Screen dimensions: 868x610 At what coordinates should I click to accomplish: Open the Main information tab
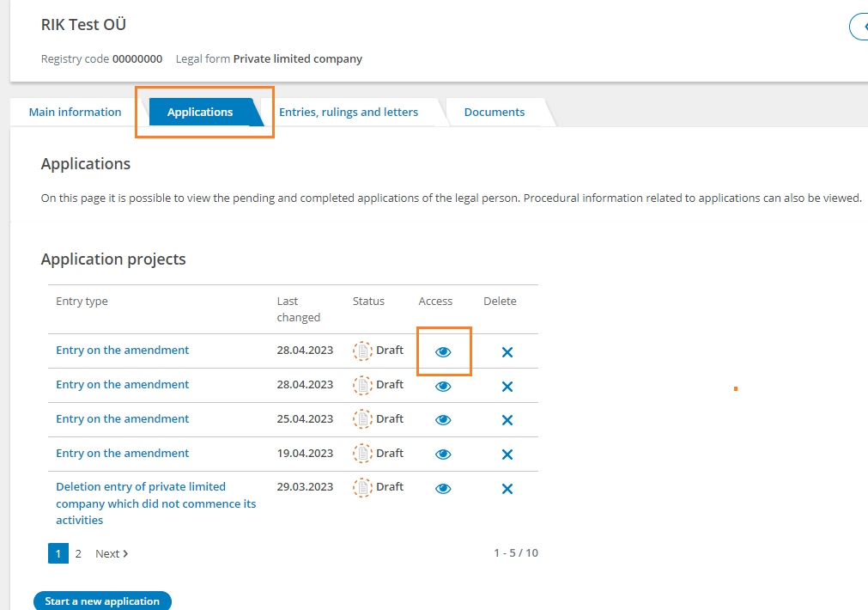click(x=75, y=112)
